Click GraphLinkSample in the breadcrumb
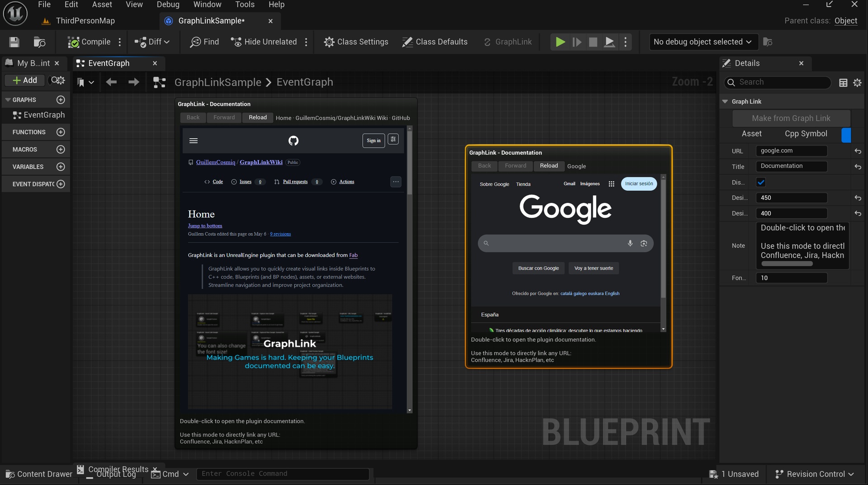 coord(218,82)
